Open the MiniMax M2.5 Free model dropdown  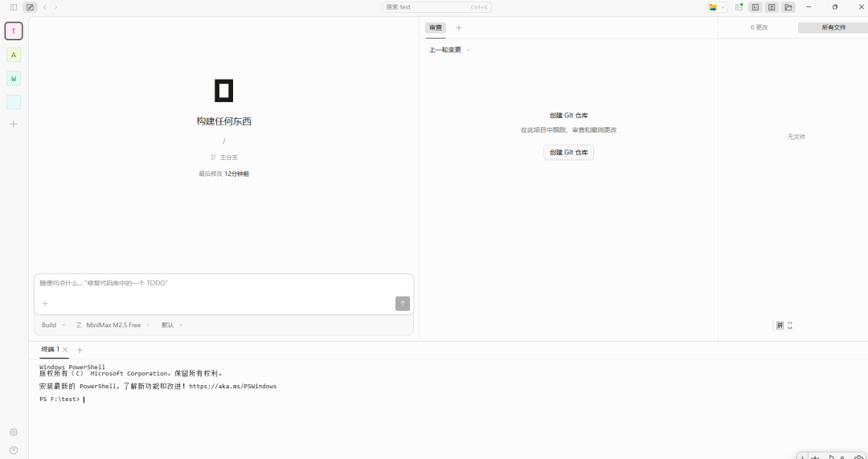click(x=113, y=325)
